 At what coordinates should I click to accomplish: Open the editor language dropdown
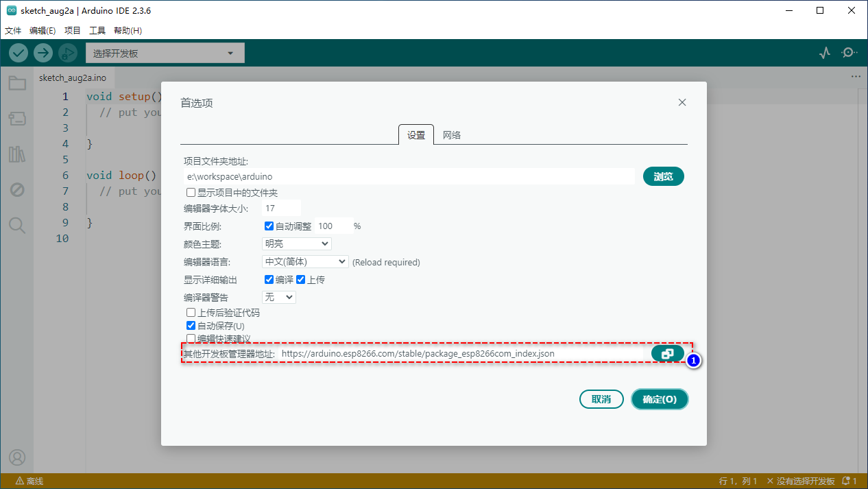point(306,261)
